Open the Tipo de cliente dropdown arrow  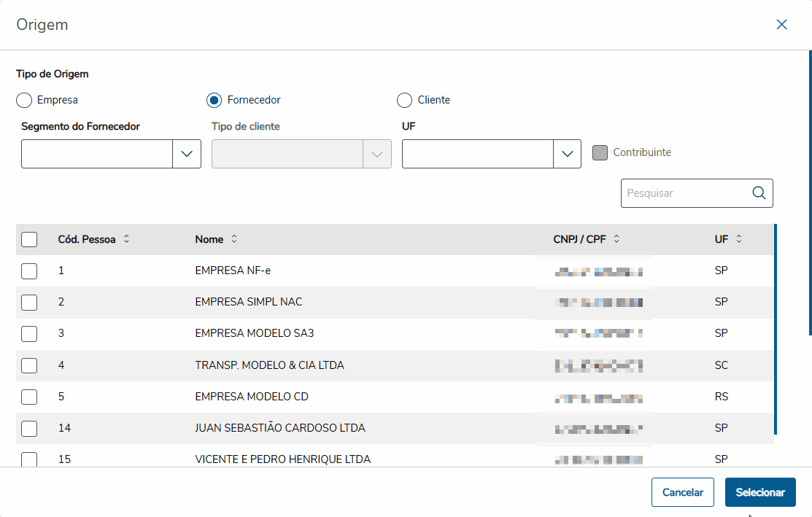point(377,154)
